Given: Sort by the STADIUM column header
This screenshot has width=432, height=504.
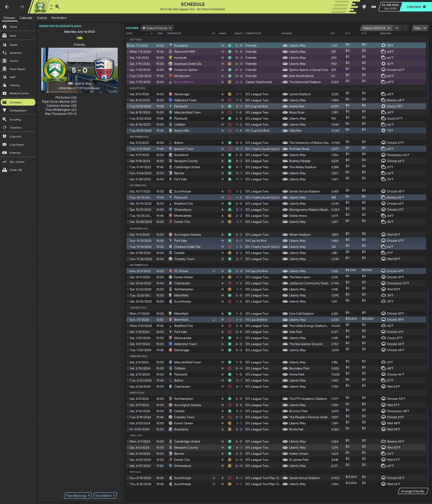Looking at the screenshot, I should pyautogui.click(x=287, y=34).
